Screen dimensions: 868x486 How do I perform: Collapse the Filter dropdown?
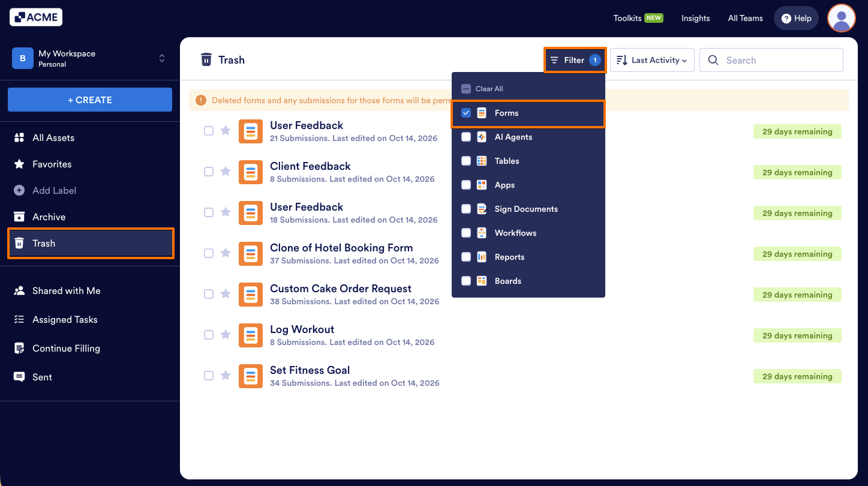click(575, 60)
